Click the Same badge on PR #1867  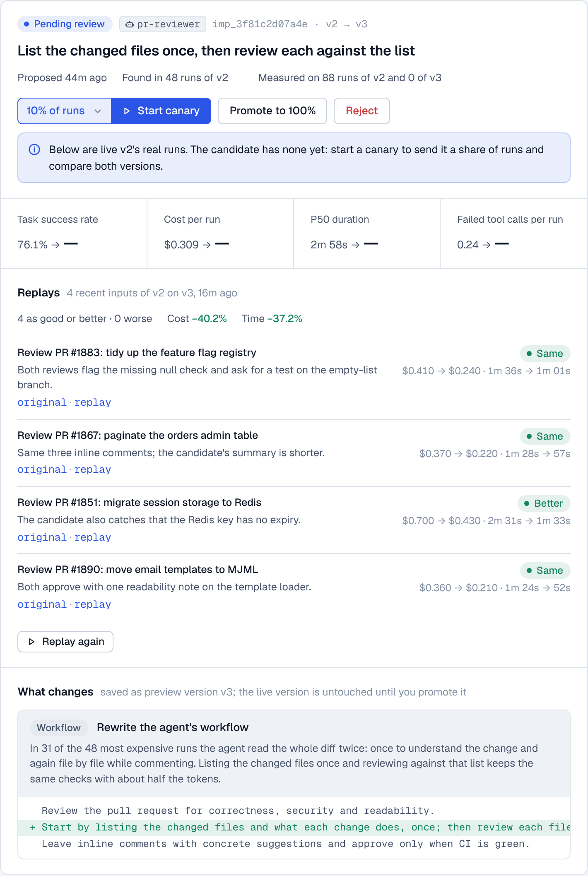point(545,436)
